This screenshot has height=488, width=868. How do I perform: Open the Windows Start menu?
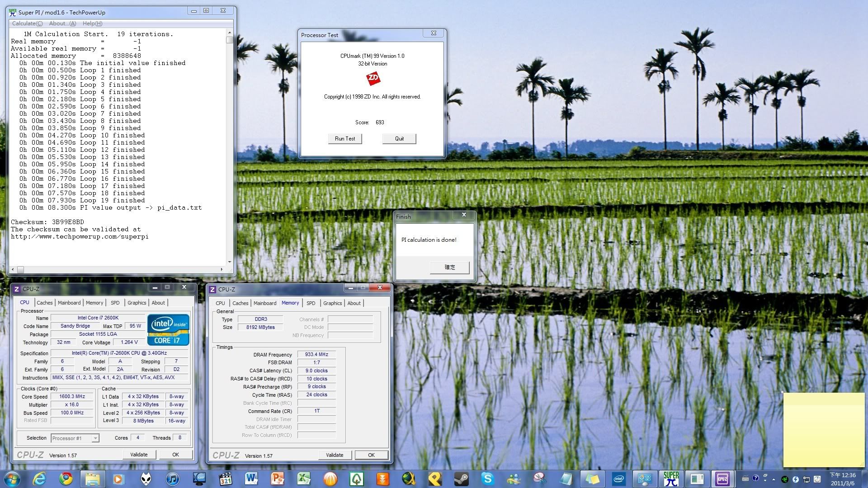(12, 479)
